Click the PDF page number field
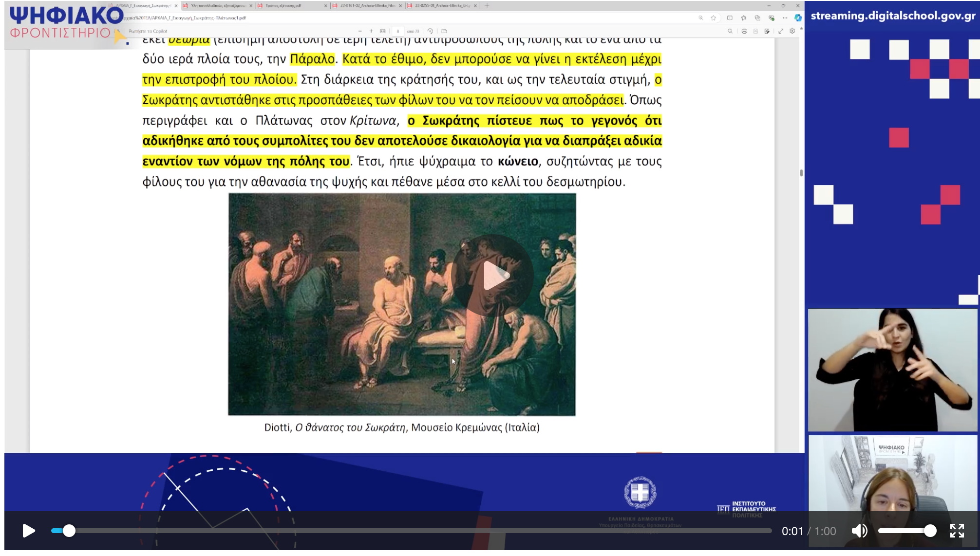This screenshot has height=556, width=980. [397, 31]
